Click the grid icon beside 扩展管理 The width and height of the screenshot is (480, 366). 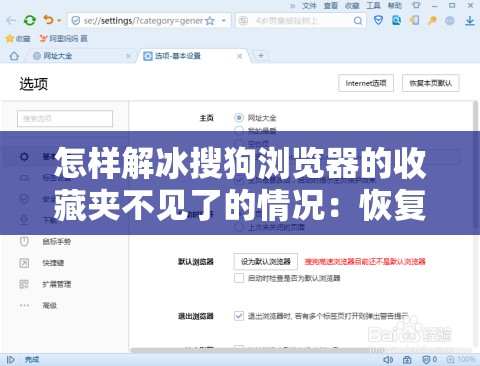click(x=24, y=284)
